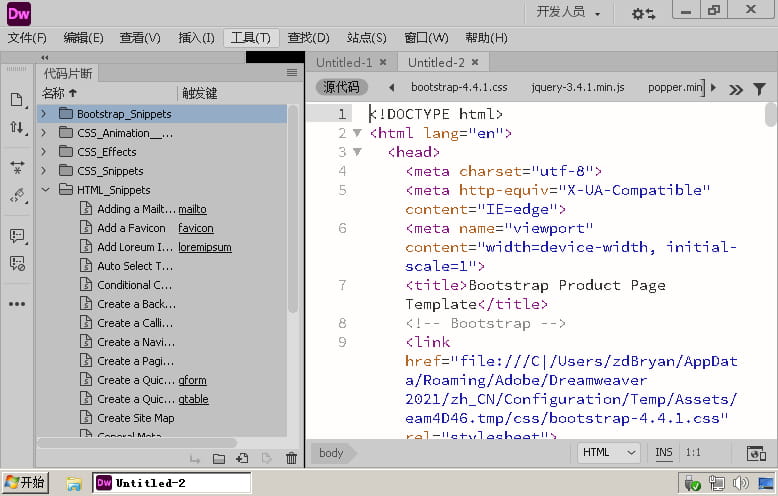
Task: Open the bootstrap-4.4.1.css related file
Action: [459, 88]
